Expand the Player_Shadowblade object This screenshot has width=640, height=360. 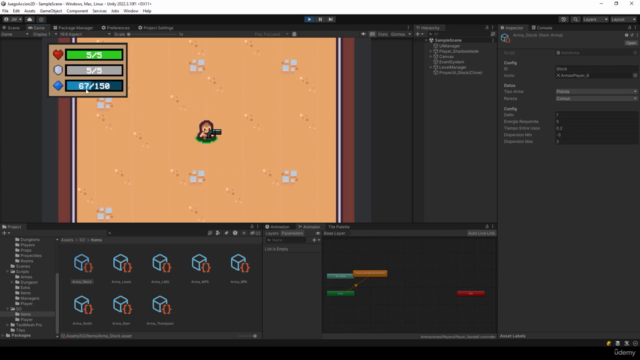coord(431,51)
